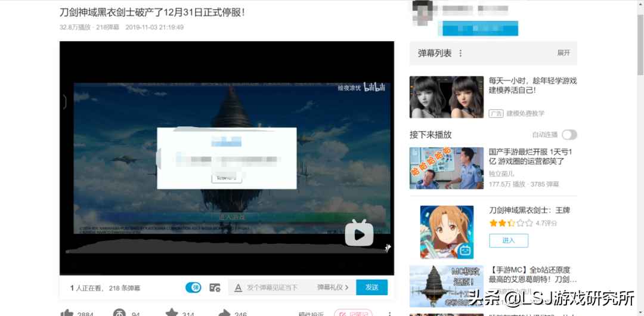Viewport: 644px width, 316px height.
Task: Expand the danmaku list with 展开
Action: coord(563,53)
